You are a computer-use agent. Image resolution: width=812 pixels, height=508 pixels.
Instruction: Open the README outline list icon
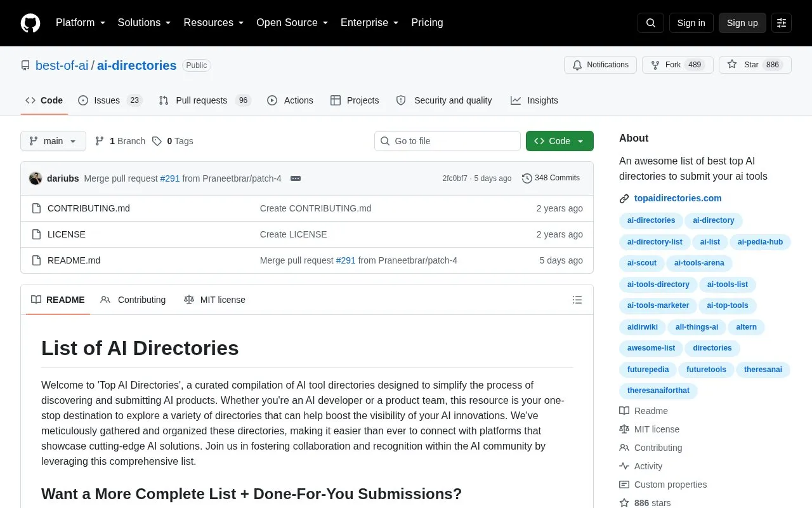point(577,300)
